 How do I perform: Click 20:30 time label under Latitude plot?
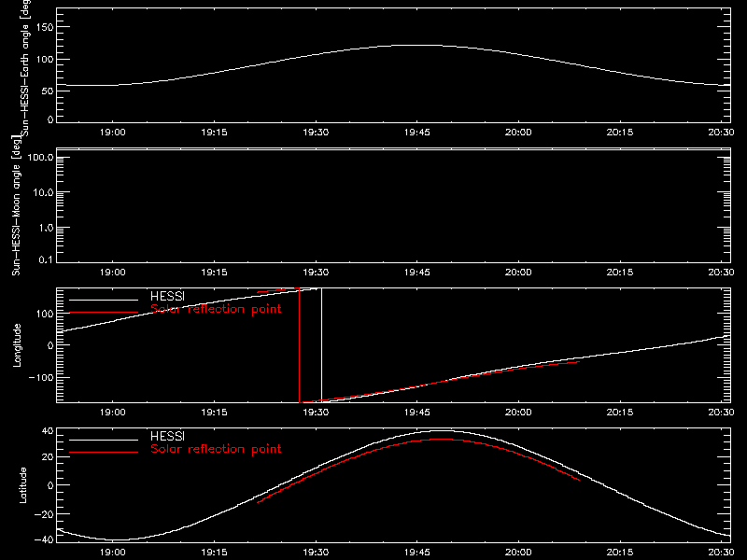[x=721, y=553]
